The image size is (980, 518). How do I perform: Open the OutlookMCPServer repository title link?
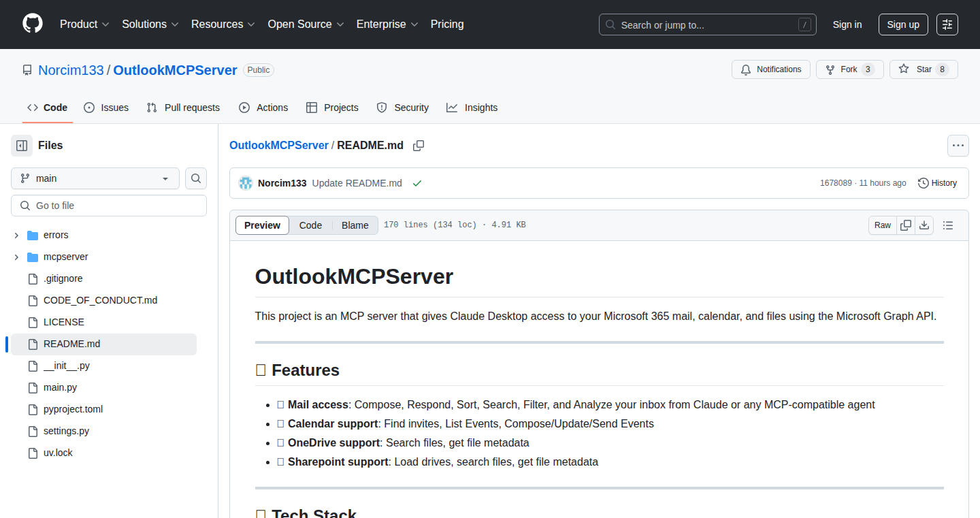[x=175, y=70]
